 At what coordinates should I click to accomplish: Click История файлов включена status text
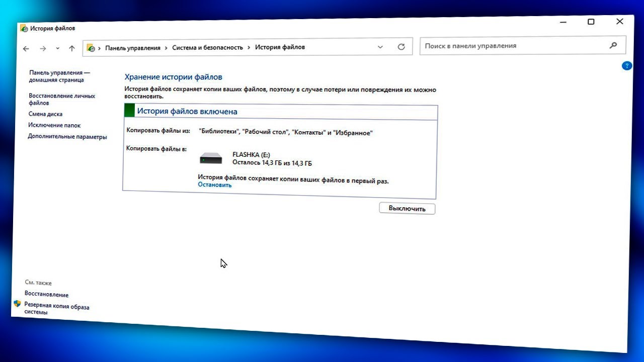187,111
